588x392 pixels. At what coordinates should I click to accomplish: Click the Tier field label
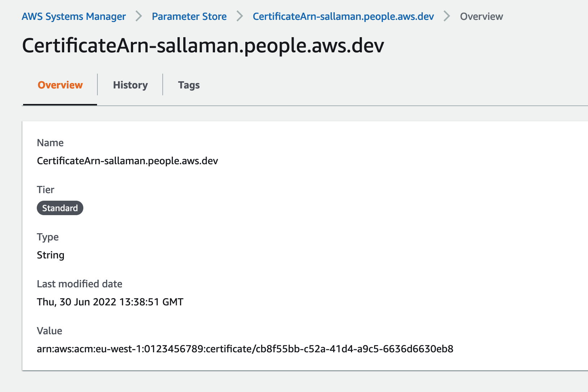tap(45, 190)
